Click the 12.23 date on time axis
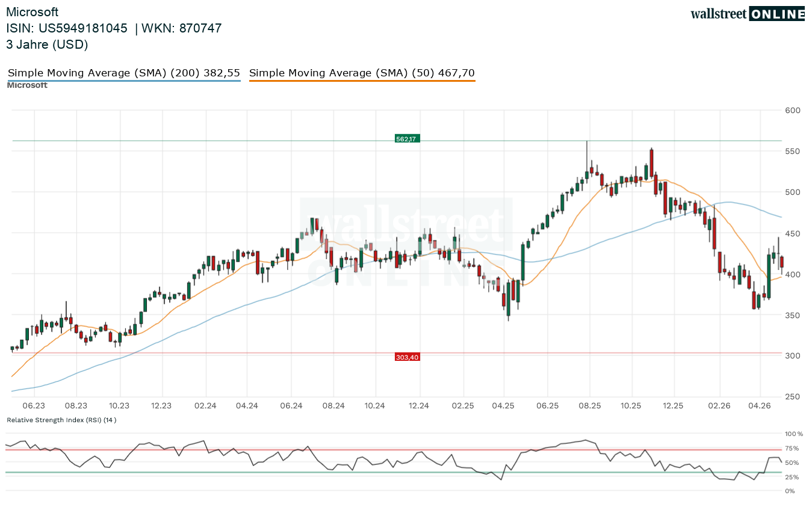The width and height of the screenshot is (812, 507). (161, 406)
